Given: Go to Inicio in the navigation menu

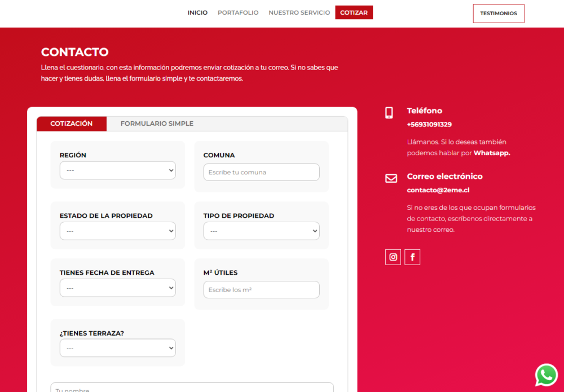Looking at the screenshot, I should point(197,12).
